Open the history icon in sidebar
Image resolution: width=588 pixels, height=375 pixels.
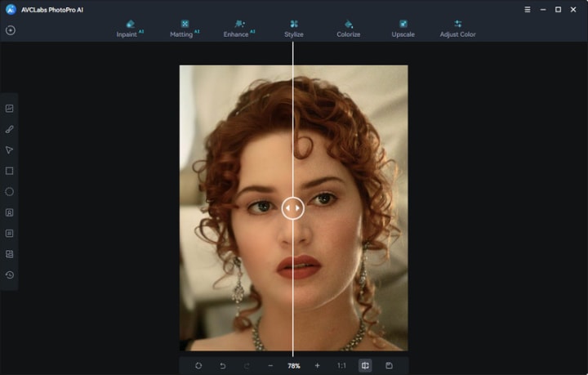(9, 275)
